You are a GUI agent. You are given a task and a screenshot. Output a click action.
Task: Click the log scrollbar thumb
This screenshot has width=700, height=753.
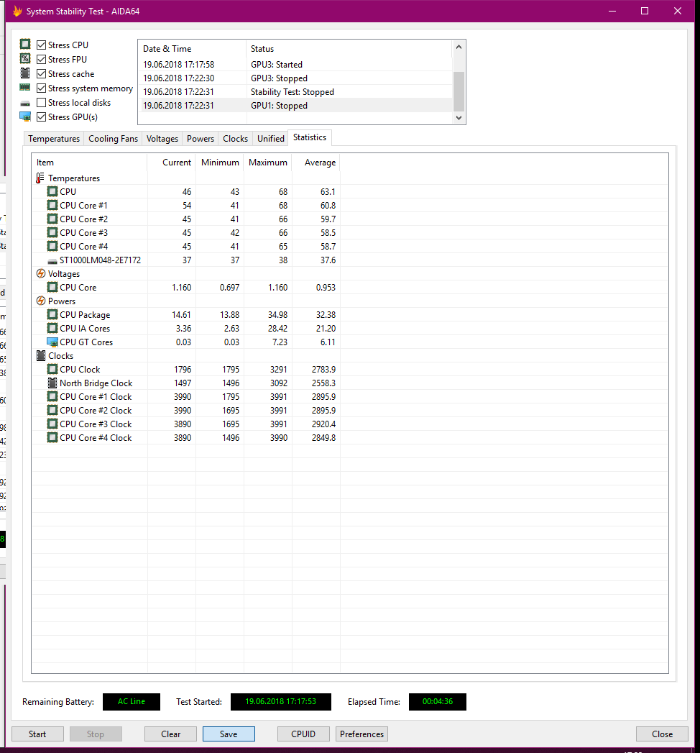pyautogui.click(x=459, y=92)
